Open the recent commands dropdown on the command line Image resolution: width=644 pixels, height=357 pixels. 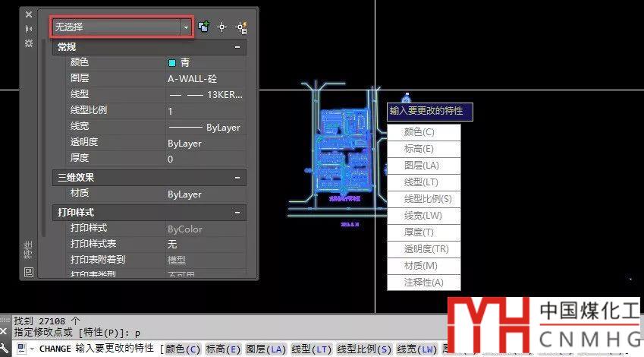click(32, 349)
